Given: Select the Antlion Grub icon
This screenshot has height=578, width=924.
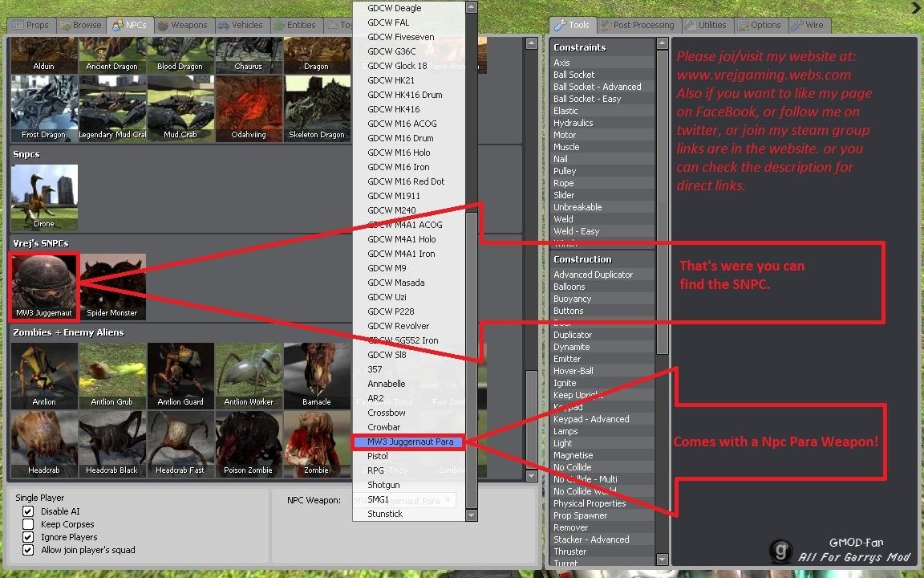Looking at the screenshot, I should tap(112, 376).
